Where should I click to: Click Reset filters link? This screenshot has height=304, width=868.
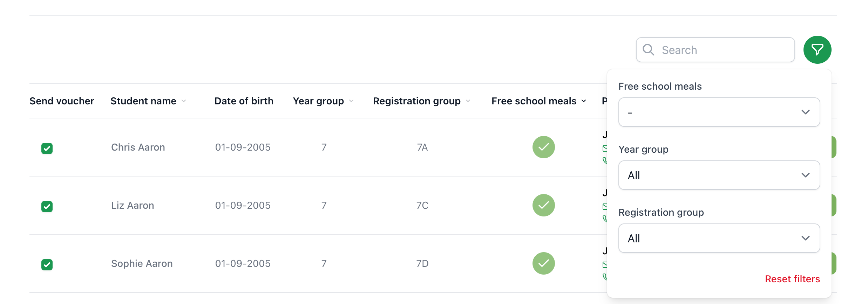coord(792,279)
